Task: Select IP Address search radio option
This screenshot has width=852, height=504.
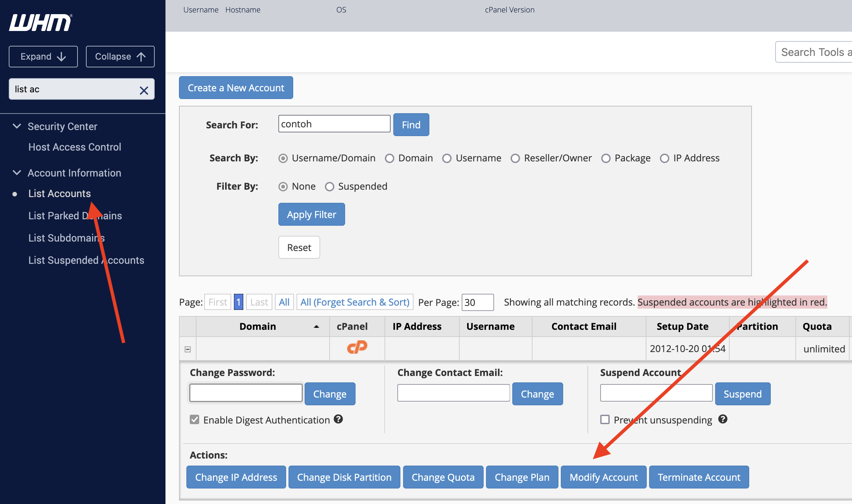Action: [664, 158]
